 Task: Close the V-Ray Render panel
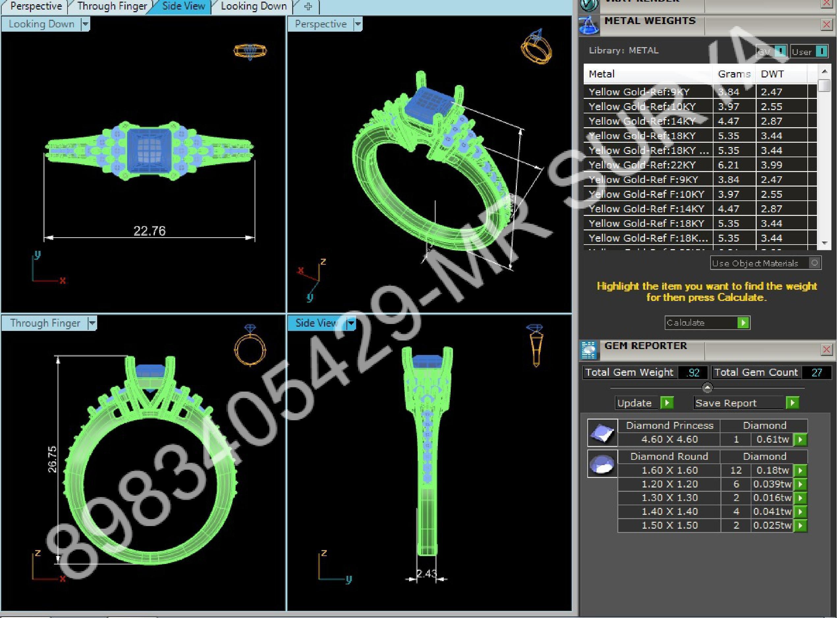coord(826,3)
